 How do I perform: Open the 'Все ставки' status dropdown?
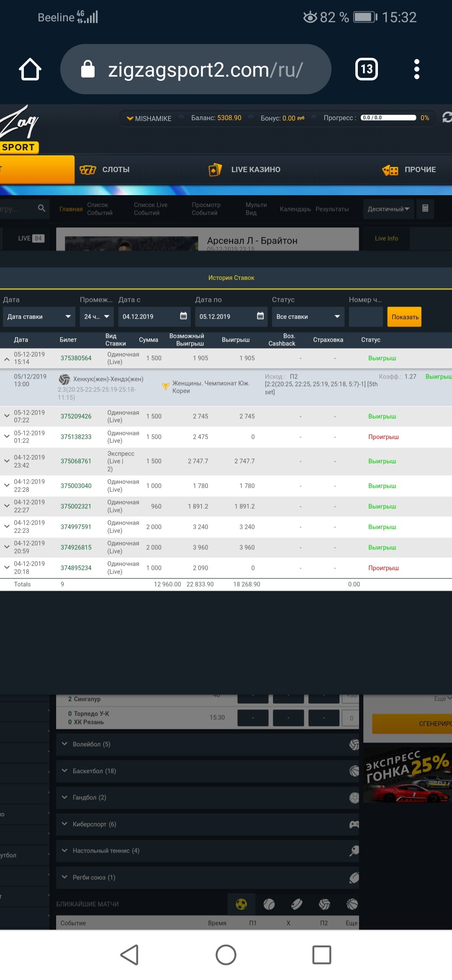(308, 317)
